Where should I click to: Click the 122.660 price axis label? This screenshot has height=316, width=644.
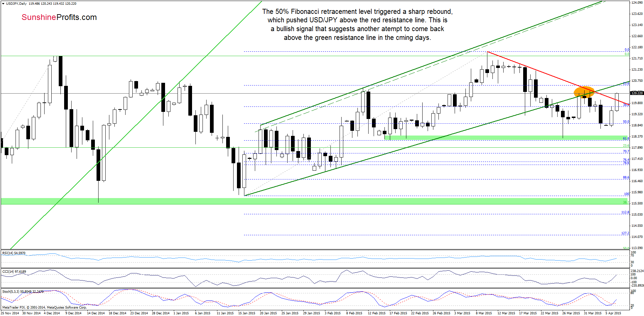[x=637, y=36]
